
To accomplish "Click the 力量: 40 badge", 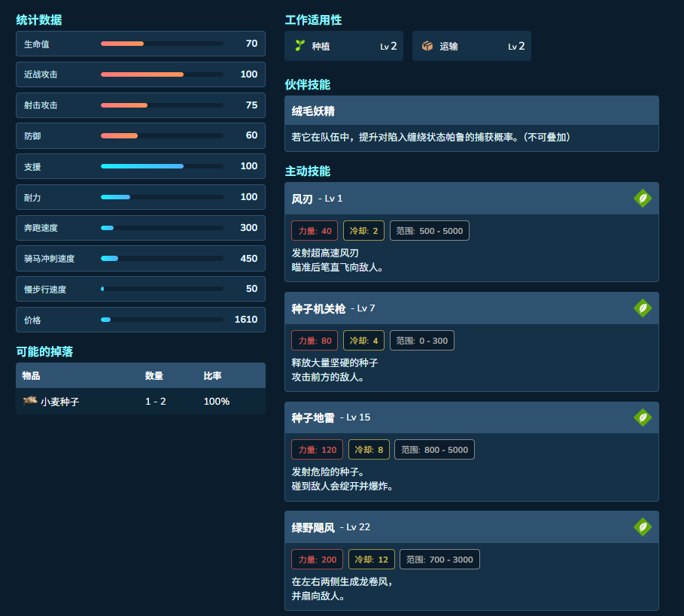I will (x=315, y=231).
